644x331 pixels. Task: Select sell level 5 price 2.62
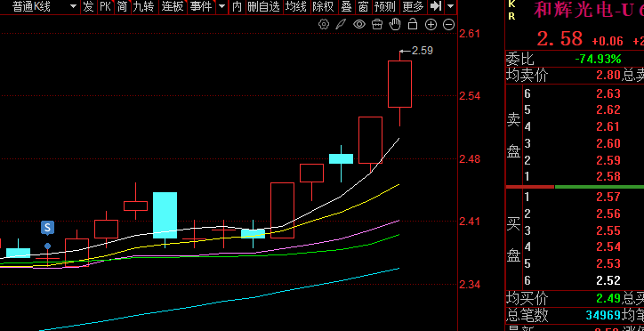[608, 109]
